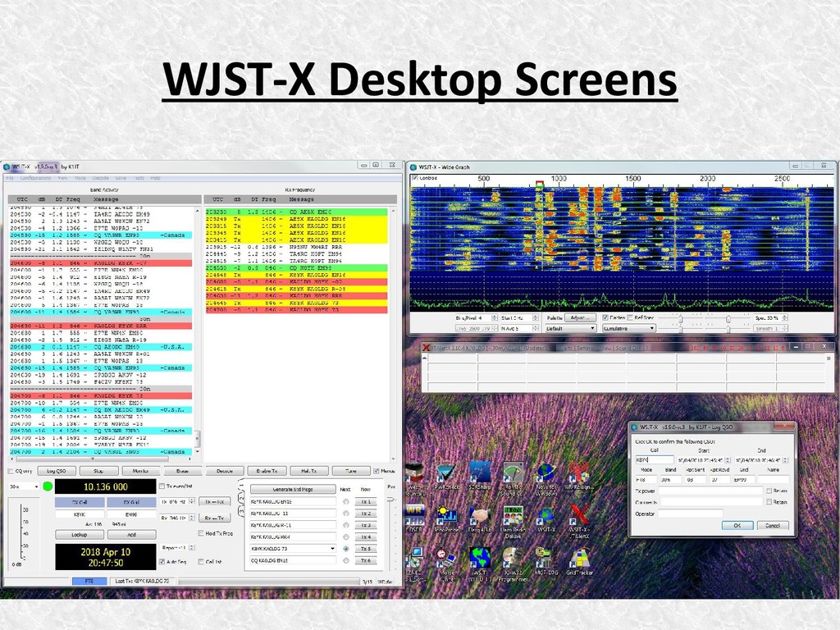
Task: Click the Stop button
Action: pyautogui.click(x=98, y=472)
